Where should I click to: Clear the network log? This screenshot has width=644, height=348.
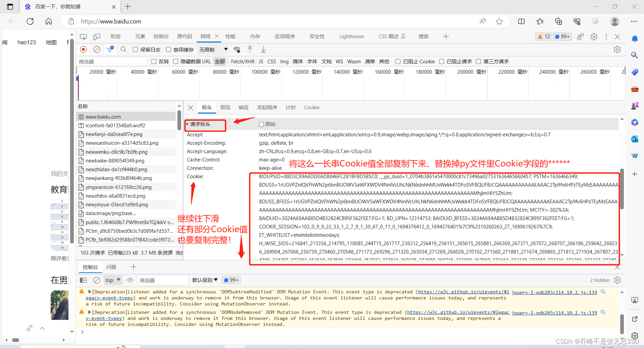pyautogui.click(x=97, y=50)
